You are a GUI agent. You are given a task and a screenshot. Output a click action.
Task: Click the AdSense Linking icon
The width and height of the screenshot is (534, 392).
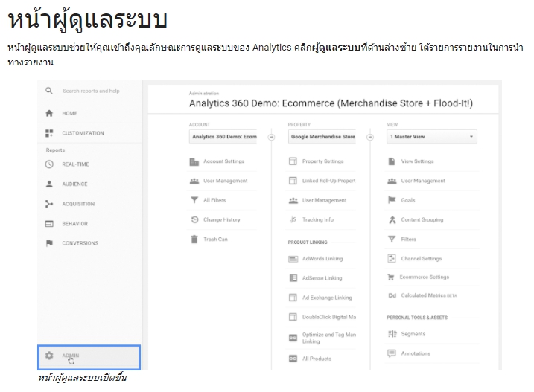[293, 278]
